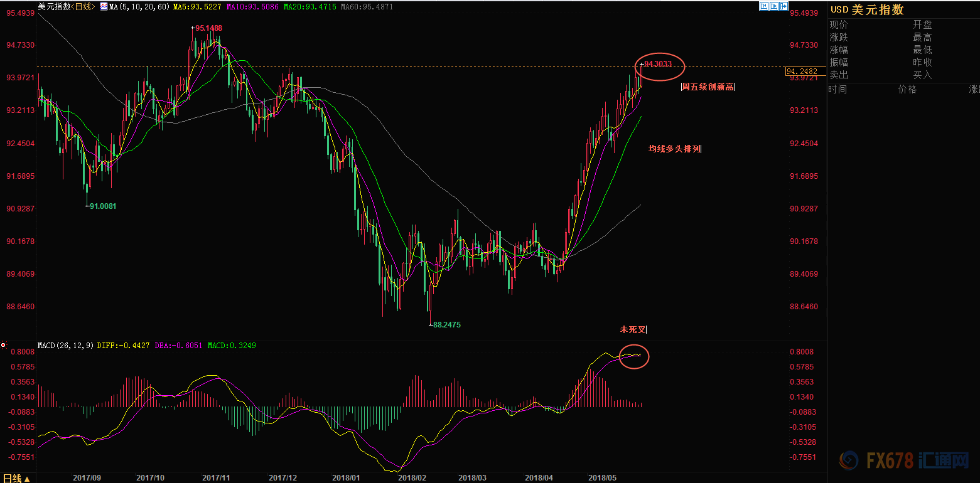Click the 价格 column header

[x=907, y=90]
